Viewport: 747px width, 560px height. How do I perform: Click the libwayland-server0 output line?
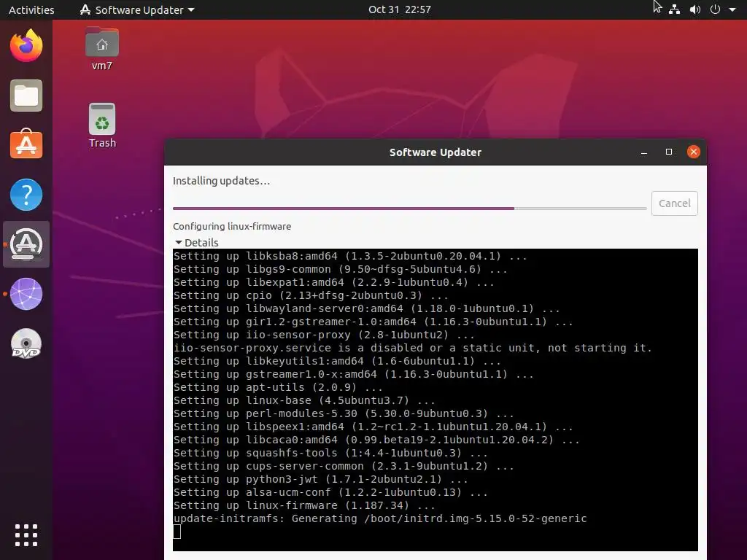tap(366, 308)
